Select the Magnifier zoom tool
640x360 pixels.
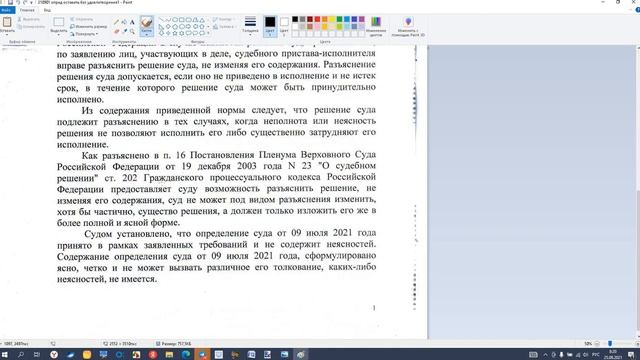(132, 31)
